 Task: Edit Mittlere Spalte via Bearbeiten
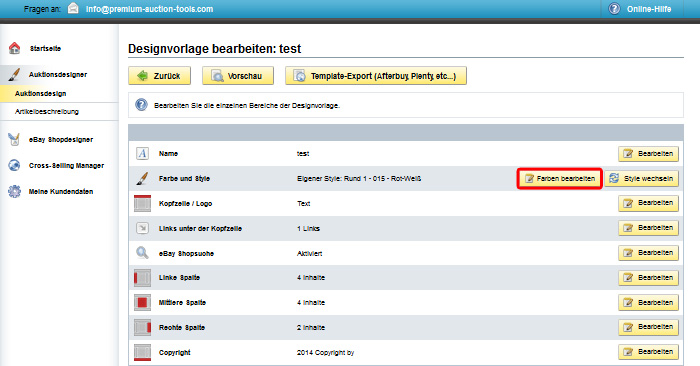tap(648, 303)
